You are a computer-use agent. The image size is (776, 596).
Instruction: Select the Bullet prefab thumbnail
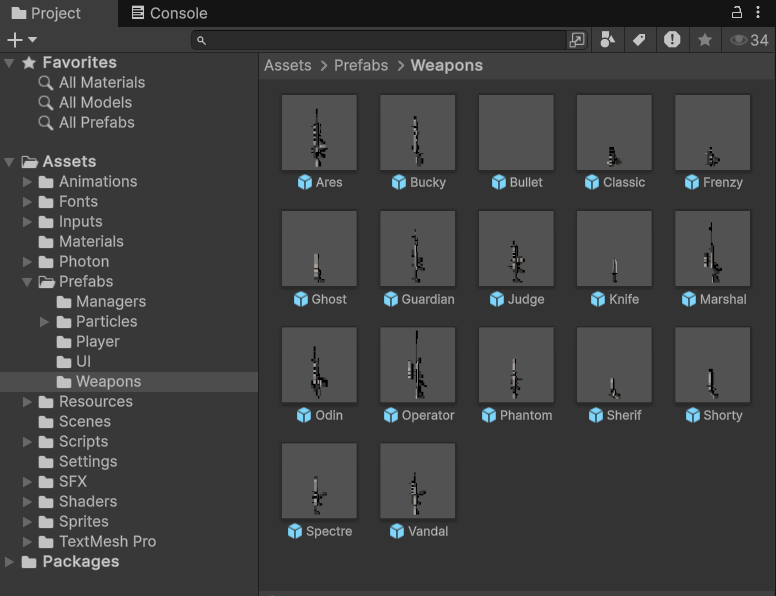(x=516, y=132)
